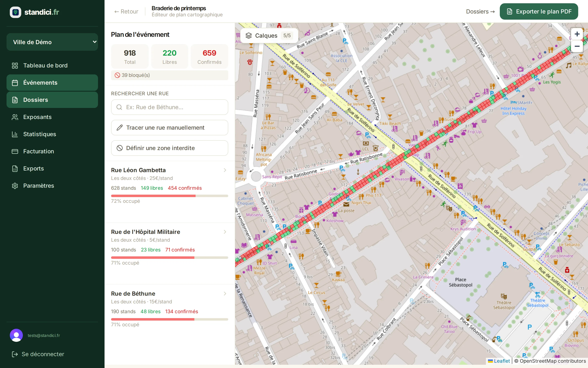Click the Statistiques chart icon
The height and width of the screenshot is (368, 588).
coord(15,134)
